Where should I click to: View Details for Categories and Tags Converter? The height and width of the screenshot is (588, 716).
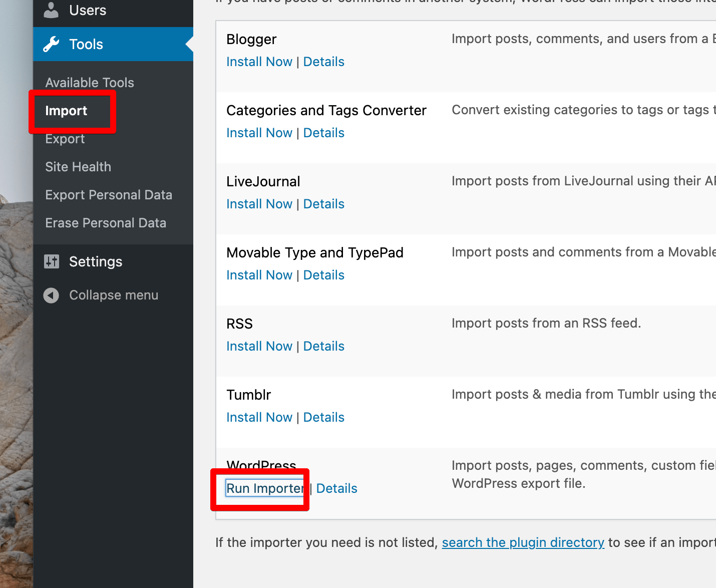pos(323,133)
